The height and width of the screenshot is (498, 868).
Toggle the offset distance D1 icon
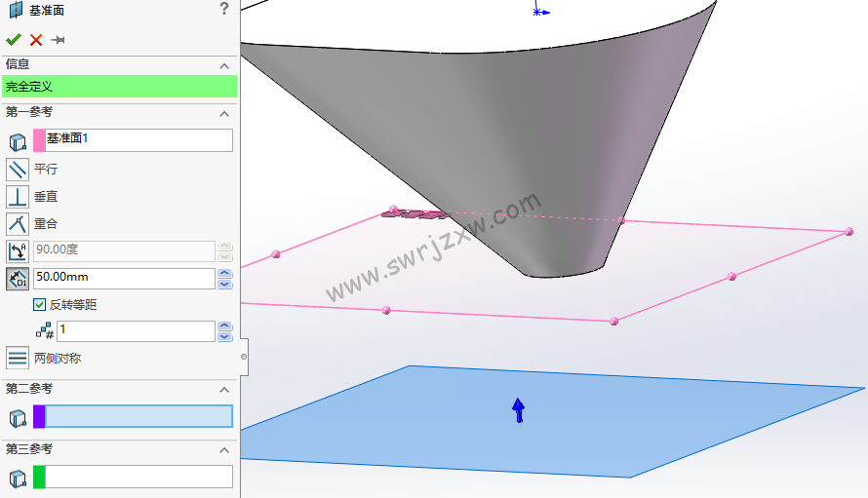tap(18, 279)
